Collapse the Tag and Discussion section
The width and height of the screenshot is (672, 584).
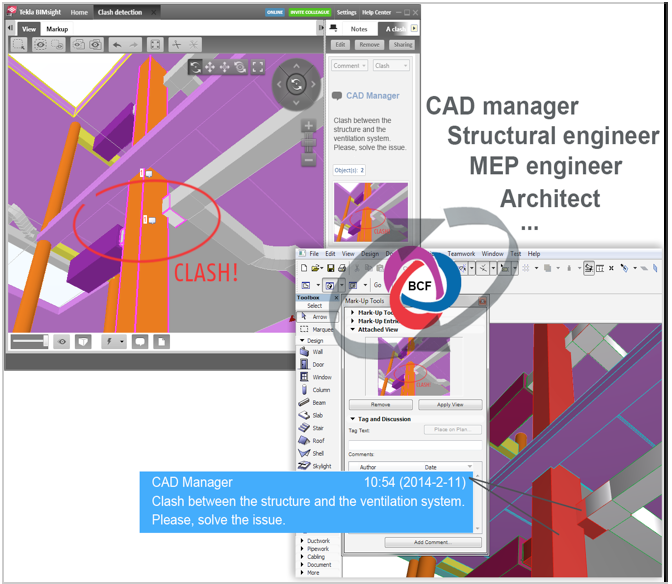point(352,419)
